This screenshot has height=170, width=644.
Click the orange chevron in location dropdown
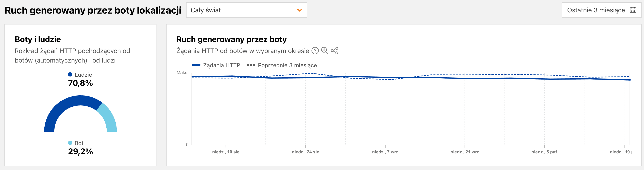click(x=300, y=10)
